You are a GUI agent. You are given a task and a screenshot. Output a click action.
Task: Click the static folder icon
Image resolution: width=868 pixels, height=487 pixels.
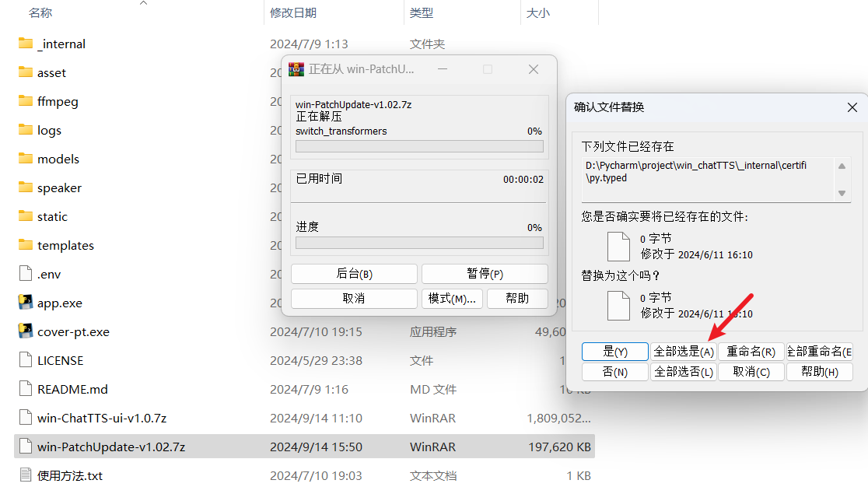[x=26, y=215]
